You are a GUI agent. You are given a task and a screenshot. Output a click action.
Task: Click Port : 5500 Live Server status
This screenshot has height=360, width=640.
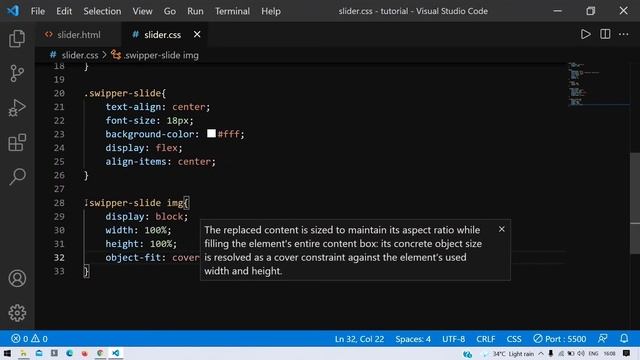[560, 339]
